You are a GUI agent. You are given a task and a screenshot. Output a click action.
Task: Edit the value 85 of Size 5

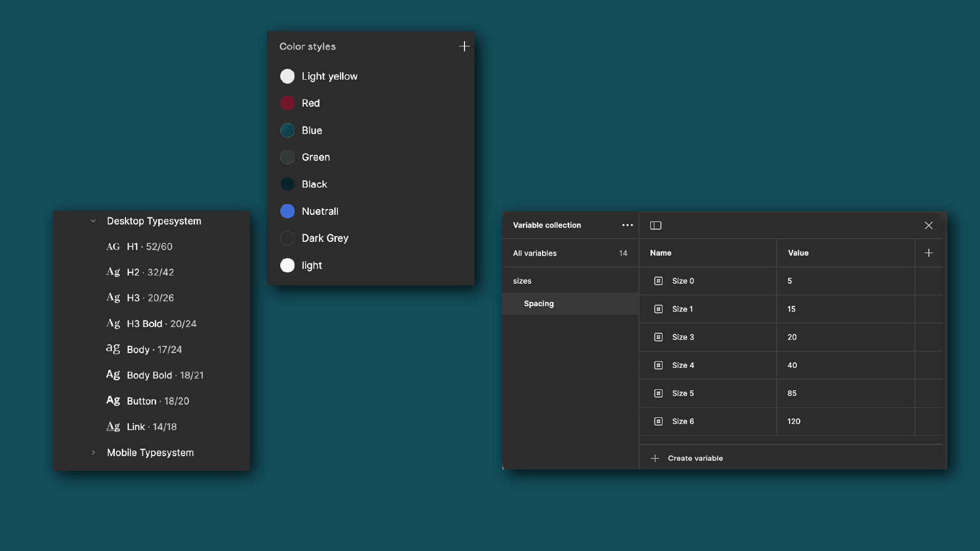845,393
